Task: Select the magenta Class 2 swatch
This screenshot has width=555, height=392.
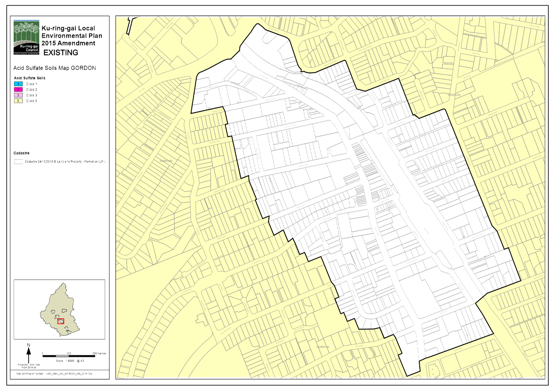Action: pos(18,89)
